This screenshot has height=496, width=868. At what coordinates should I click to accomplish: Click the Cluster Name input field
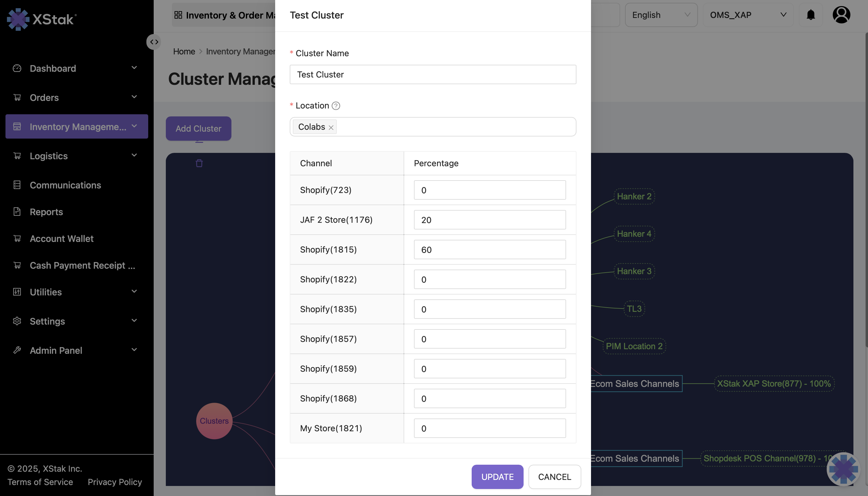(x=433, y=74)
